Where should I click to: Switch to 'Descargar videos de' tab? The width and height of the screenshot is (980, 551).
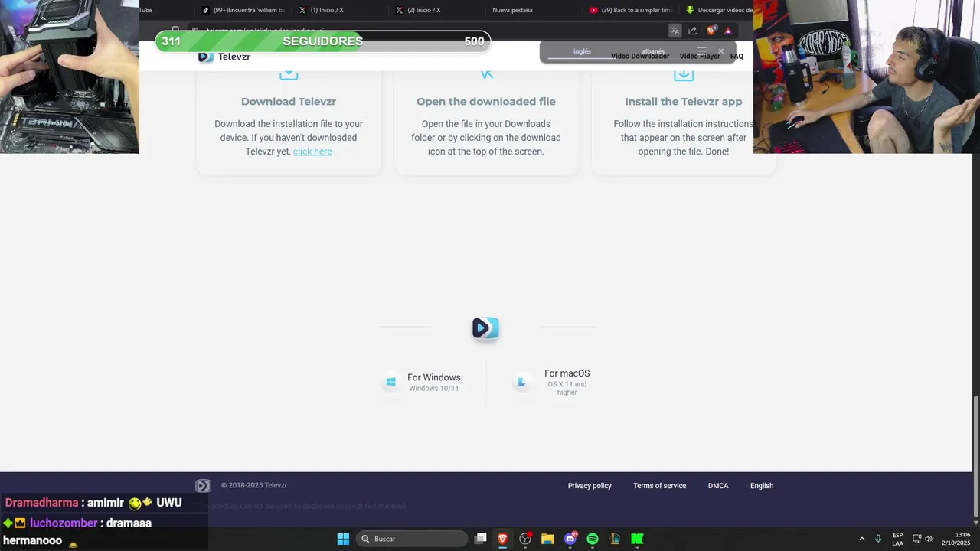click(x=718, y=10)
